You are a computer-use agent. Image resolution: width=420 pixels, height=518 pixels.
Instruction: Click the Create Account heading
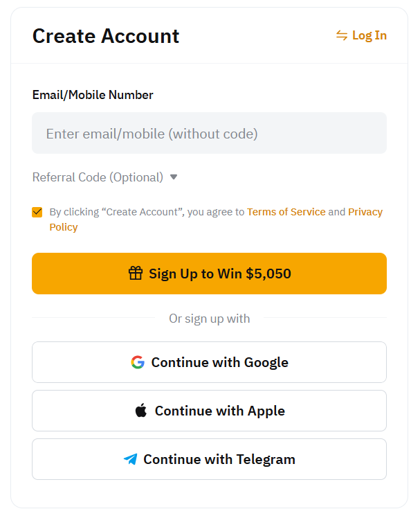106,36
